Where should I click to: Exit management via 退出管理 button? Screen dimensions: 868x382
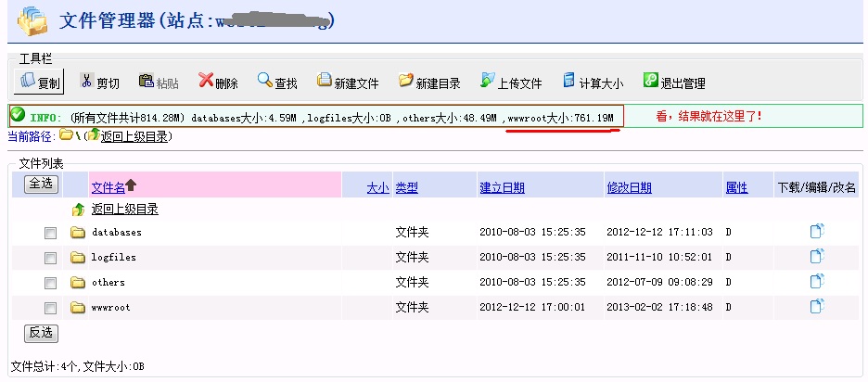click(674, 83)
